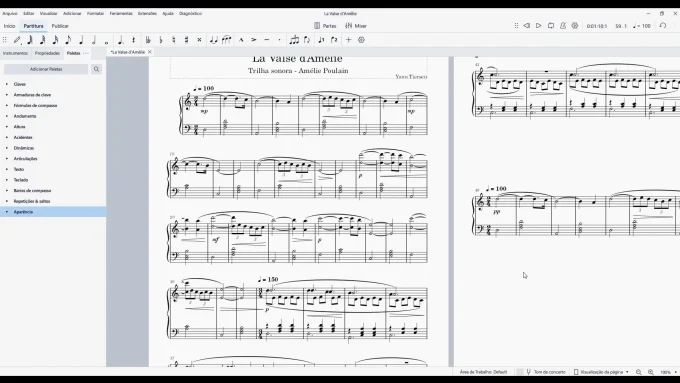Open the Formatar menu
Image resolution: width=680 pixels, height=383 pixels.
click(95, 13)
